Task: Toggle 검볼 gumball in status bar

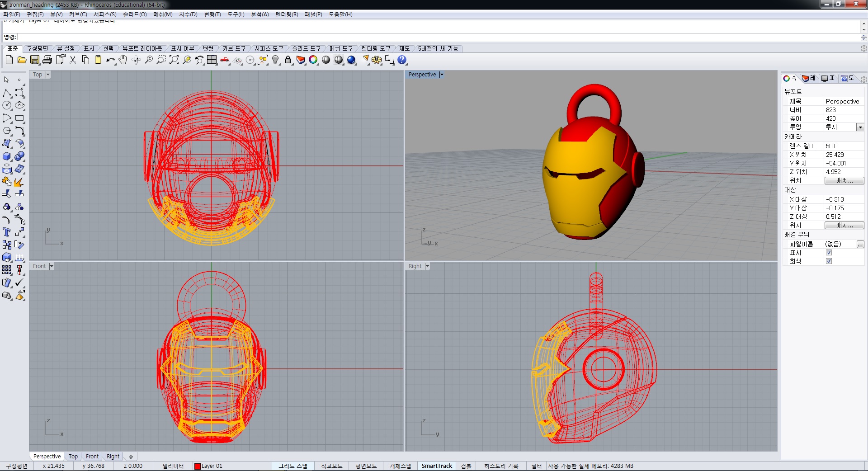Action: [x=466, y=466]
